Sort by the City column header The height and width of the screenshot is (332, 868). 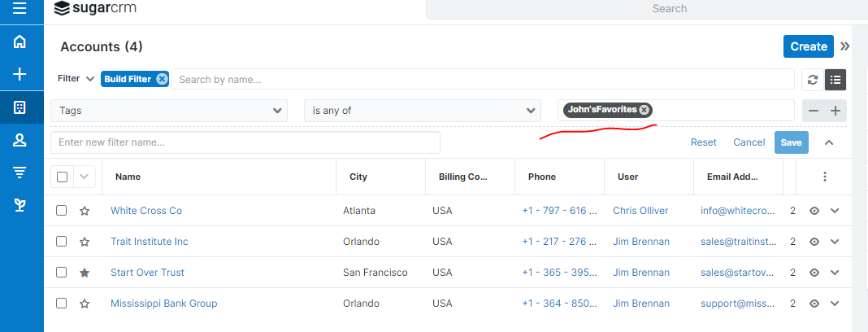[x=358, y=177]
